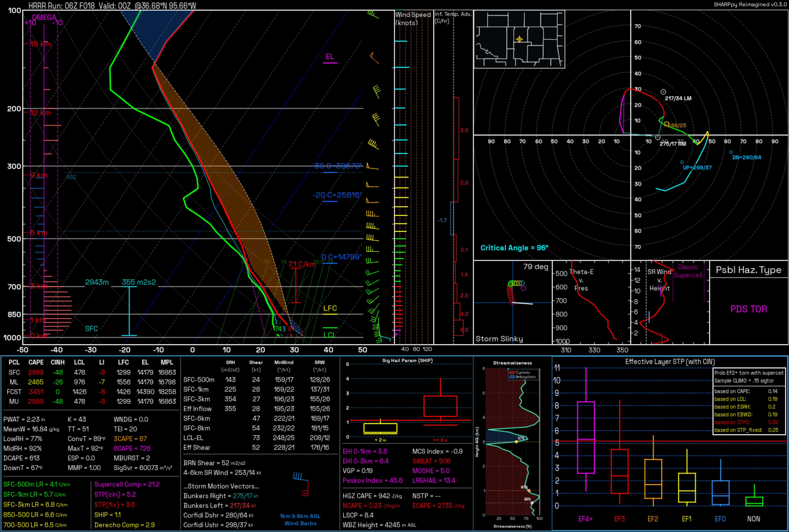Image resolution: width=789 pixels, height=532 pixels.
Task: Click the magenta "6CAPE = 726" value
Action: click(x=132, y=448)
